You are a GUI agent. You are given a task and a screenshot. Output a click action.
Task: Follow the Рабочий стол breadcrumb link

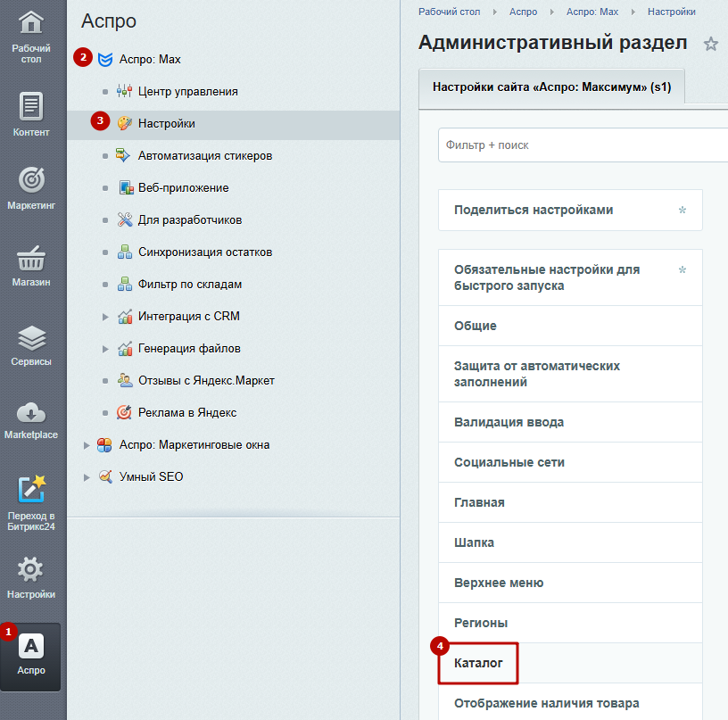[449, 12]
